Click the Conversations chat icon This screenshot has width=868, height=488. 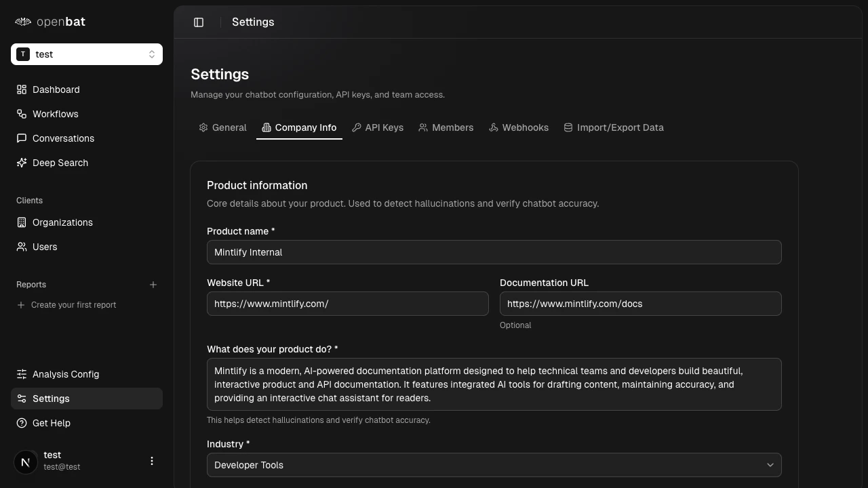pyautogui.click(x=22, y=138)
